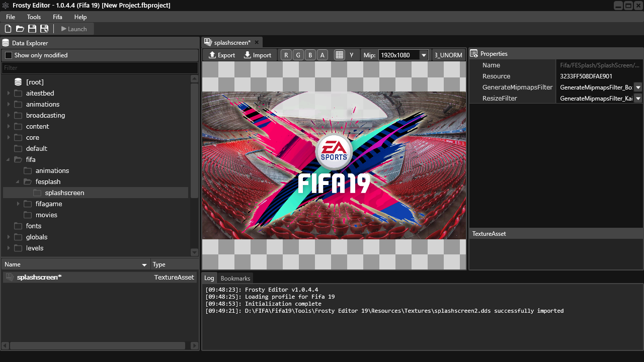The image size is (644, 362).
Task: Select the default folder
Action: (x=36, y=148)
